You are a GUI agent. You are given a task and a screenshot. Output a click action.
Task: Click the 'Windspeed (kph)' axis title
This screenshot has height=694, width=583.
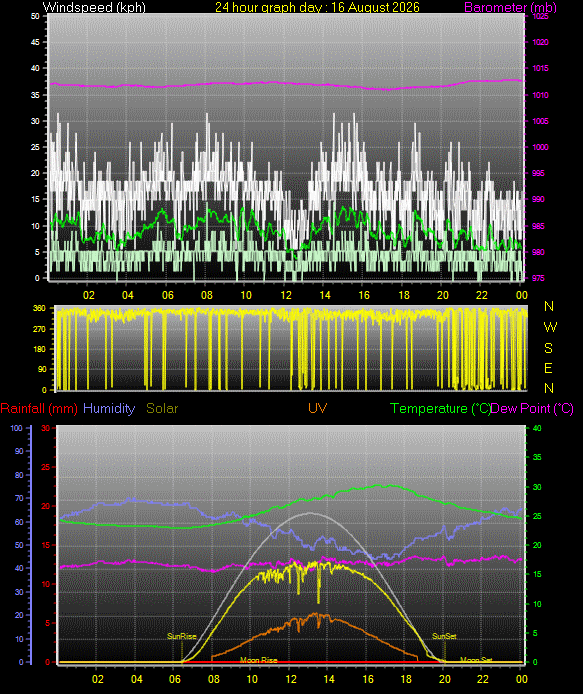[x=94, y=7]
